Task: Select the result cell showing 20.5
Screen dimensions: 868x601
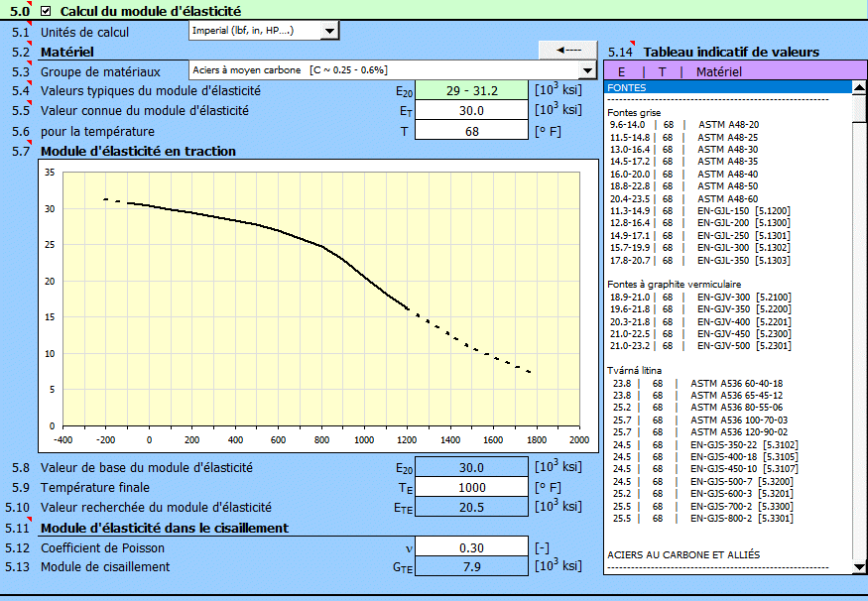Action: (471, 508)
